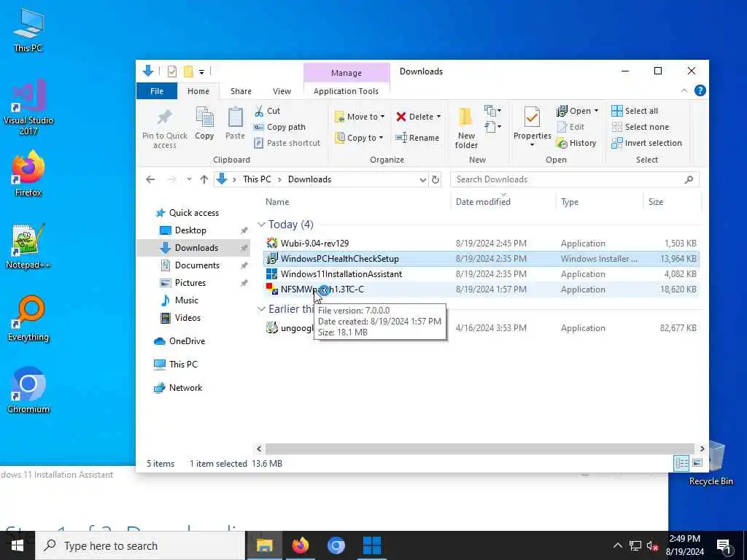Open Easy access dropdown in ribbon
Screen dimensions: 747x560
click(x=492, y=127)
